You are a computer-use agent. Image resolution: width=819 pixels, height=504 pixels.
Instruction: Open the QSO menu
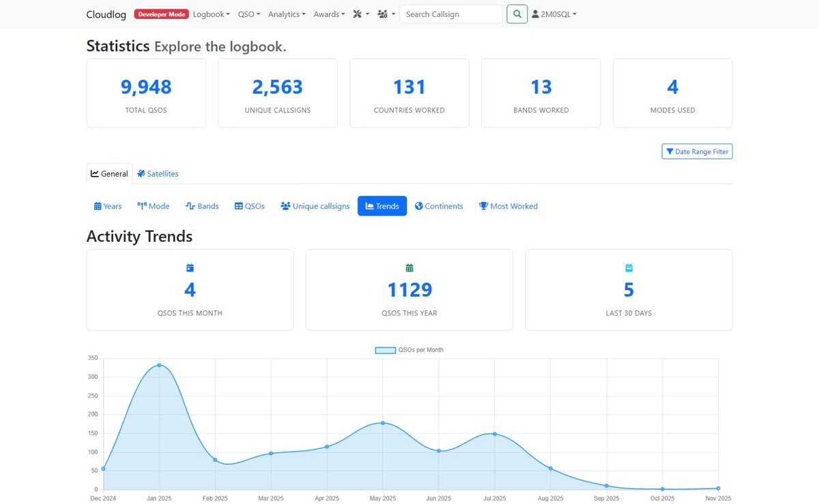(248, 14)
